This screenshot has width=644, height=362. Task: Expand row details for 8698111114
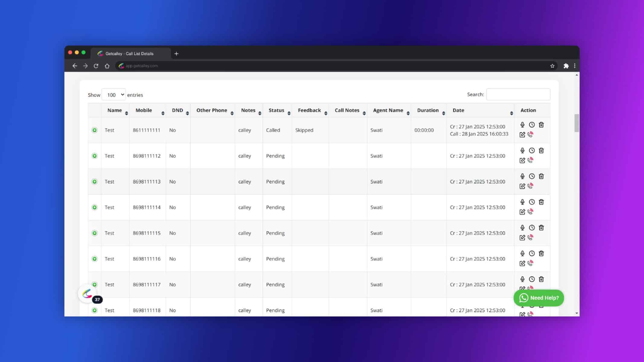tap(95, 207)
